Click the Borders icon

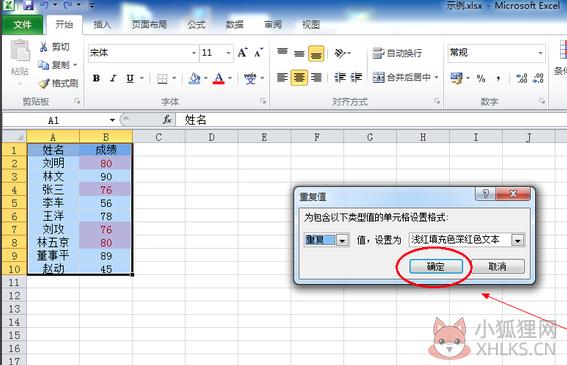tap(162, 78)
